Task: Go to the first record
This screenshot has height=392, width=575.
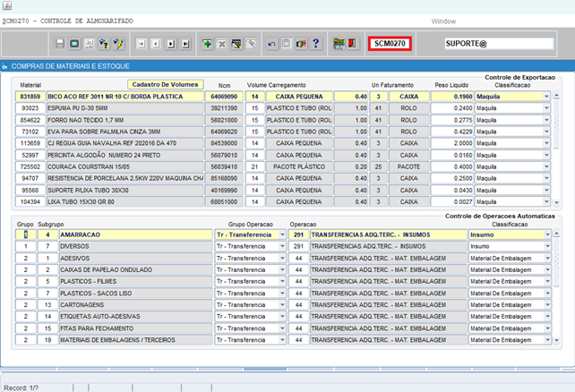Action: coord(142,43)
